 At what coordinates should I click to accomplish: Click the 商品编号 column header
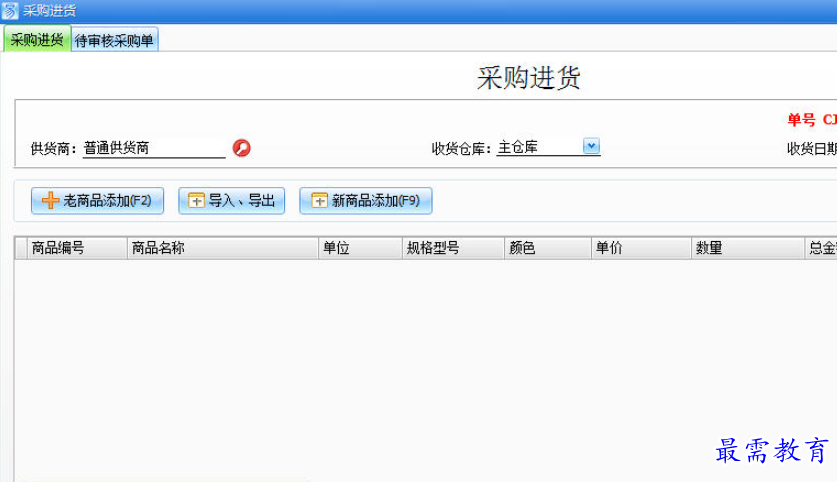[x=77, y=248]
